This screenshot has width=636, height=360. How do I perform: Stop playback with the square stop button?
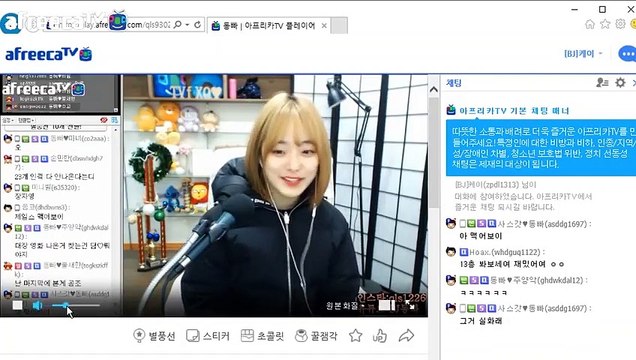coord(17,305)
